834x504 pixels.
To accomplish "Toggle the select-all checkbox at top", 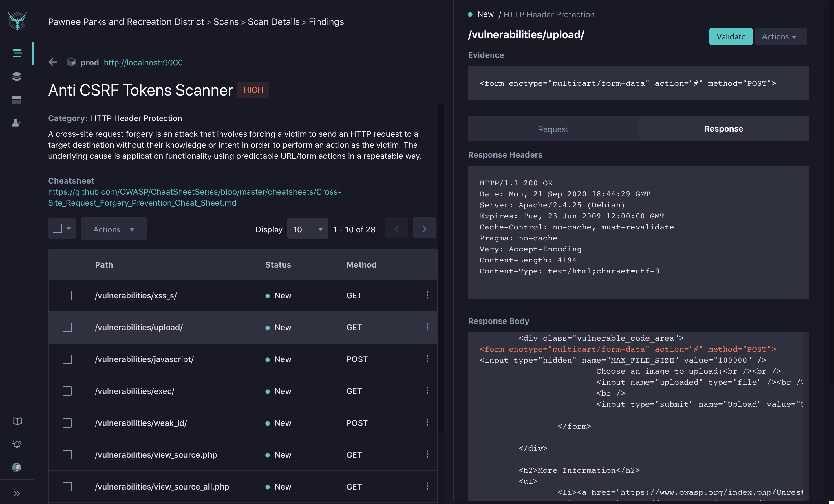I will point(57,229).
